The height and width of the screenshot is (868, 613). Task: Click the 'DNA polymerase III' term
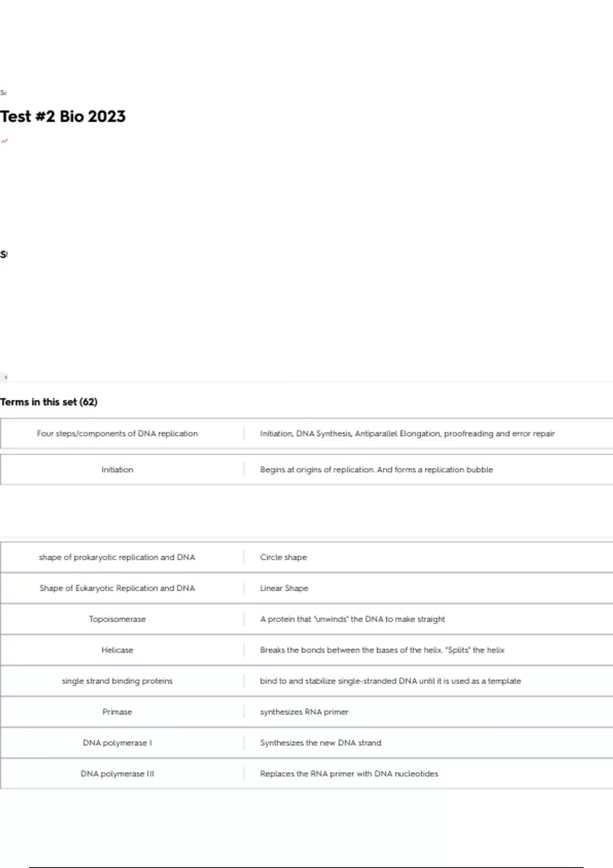[117, 774]
